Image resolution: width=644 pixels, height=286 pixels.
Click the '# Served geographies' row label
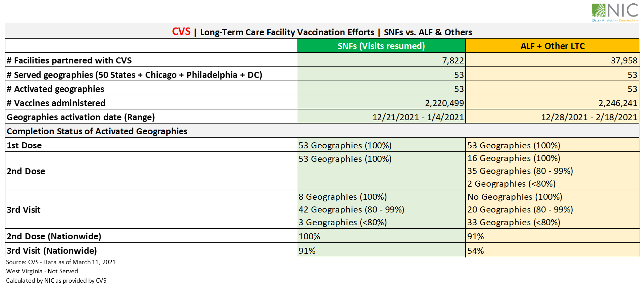coord(135,75)
